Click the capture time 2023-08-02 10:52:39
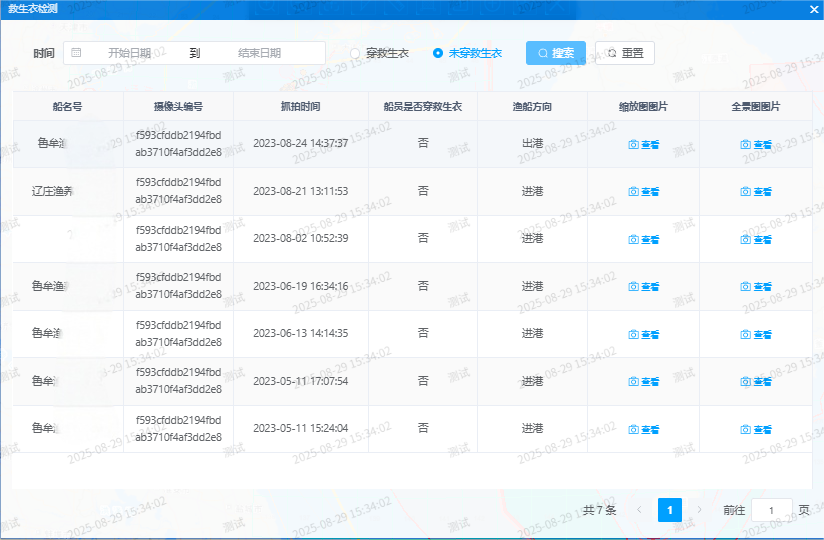Viewport: 824px width, 540px height. pyautogui.click(x=301, y=238)
